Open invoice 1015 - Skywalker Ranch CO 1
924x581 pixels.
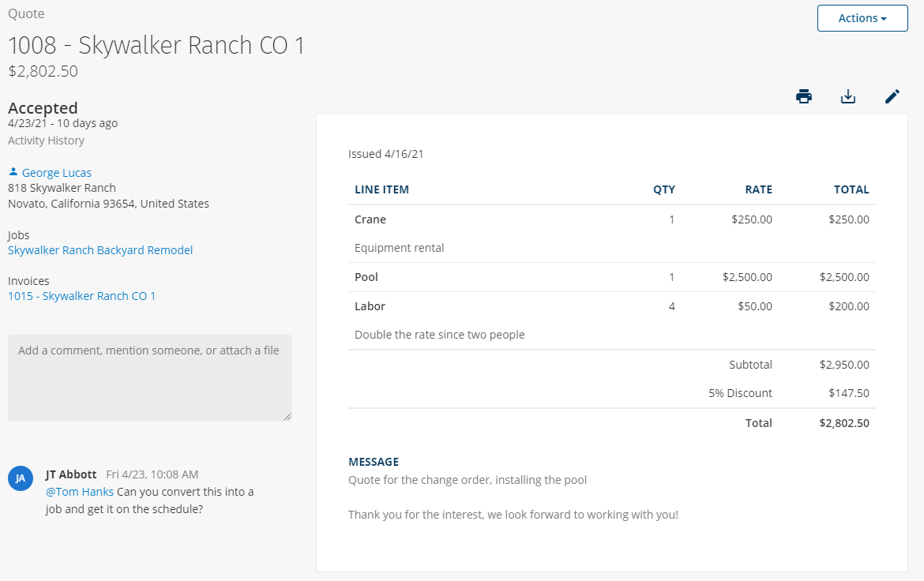(82, 296)
